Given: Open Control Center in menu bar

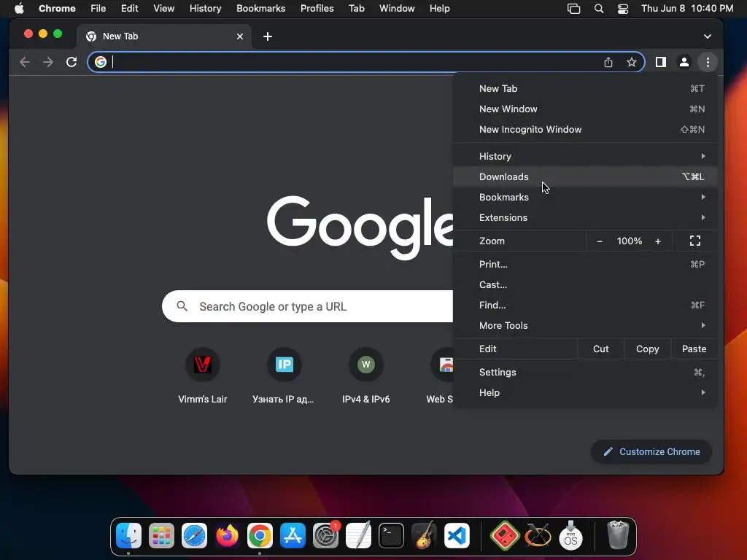Looking at the screenshot, I should coord(623,9).
